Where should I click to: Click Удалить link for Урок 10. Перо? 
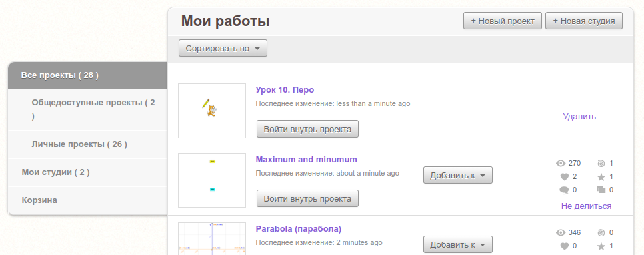(579, 117)
